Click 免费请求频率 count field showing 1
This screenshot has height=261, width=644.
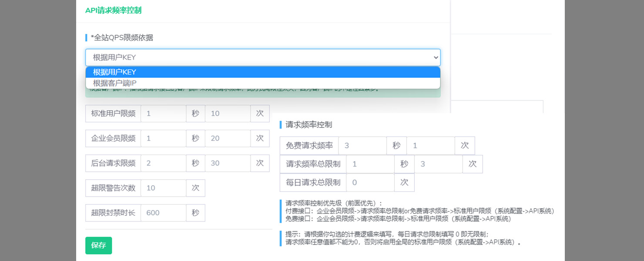(430, 146)
